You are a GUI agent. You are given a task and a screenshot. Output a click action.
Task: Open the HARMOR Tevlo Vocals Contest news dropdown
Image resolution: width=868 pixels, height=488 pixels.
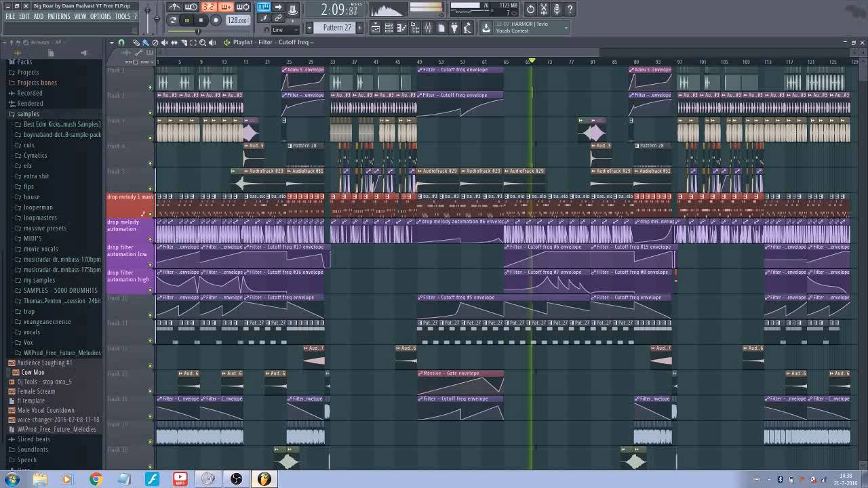[x=531, y=28]
